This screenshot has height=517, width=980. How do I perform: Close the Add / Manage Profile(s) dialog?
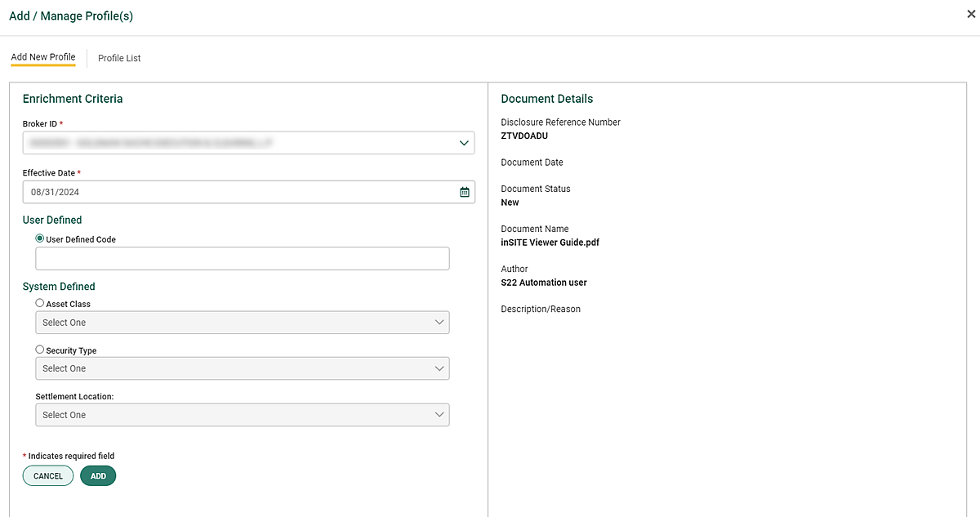tap(971, 14)
